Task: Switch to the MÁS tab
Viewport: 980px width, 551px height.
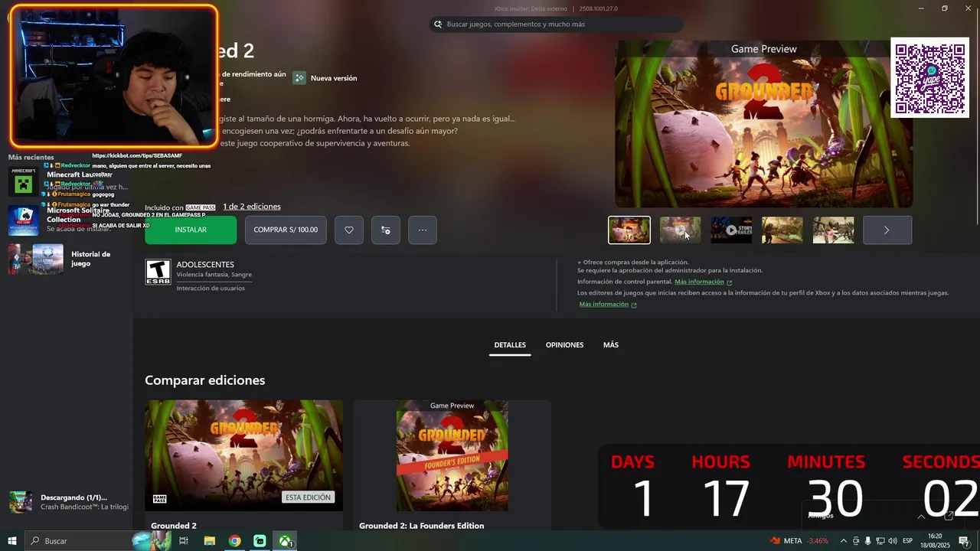Action: [611, 345]
